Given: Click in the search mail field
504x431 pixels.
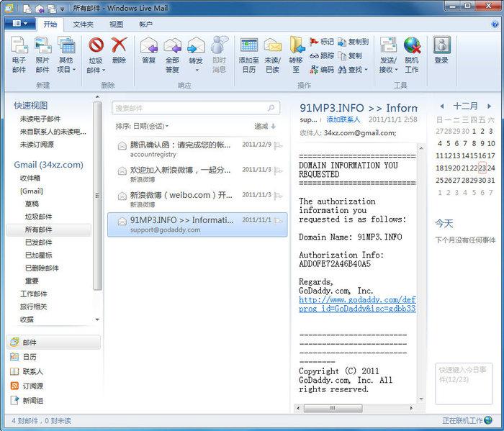Looking at the screenshot, I should (195, 108).
